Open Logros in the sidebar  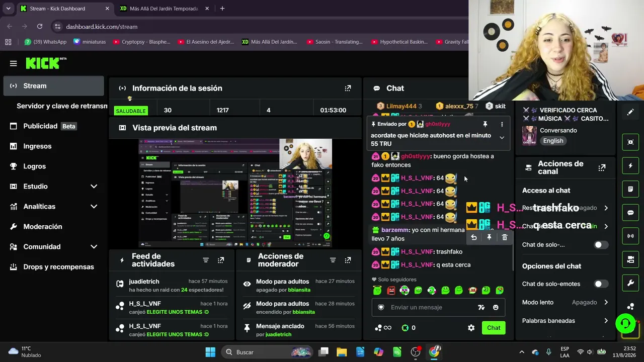point(53,166)
